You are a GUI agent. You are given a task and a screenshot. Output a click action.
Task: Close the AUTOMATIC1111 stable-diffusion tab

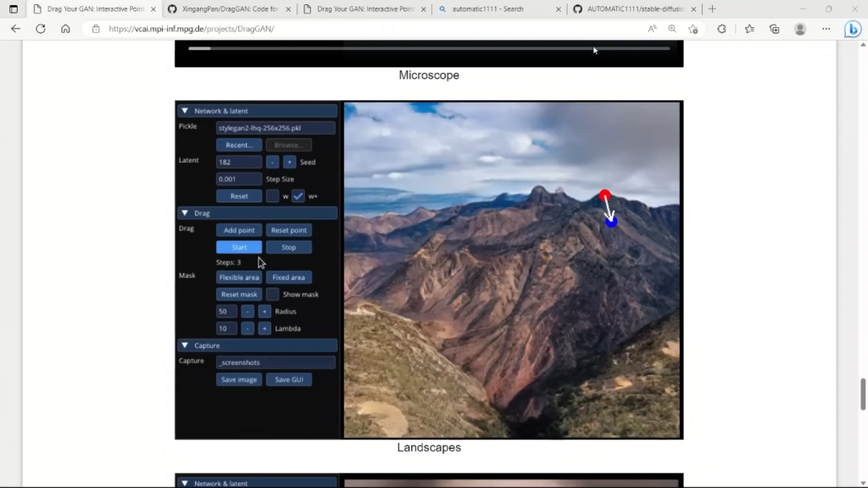click(693, 8)
